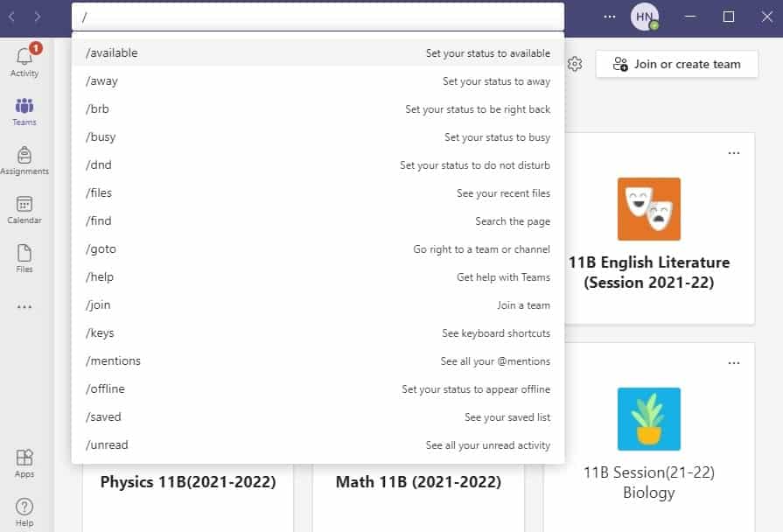The width and height of the screenshot is (783, 532).
Task: Open the Physics 11B(2021-2022) team
Action: [188, 482]
